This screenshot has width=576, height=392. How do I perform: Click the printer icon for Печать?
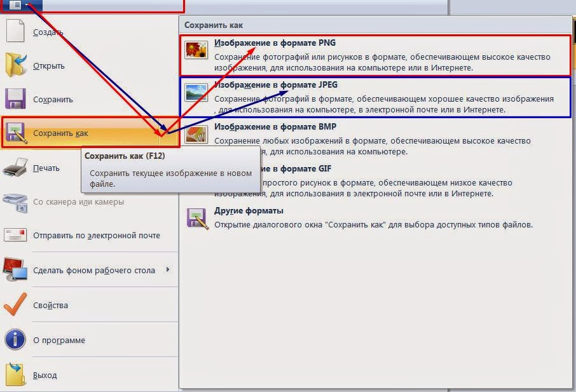click(15, 168)
